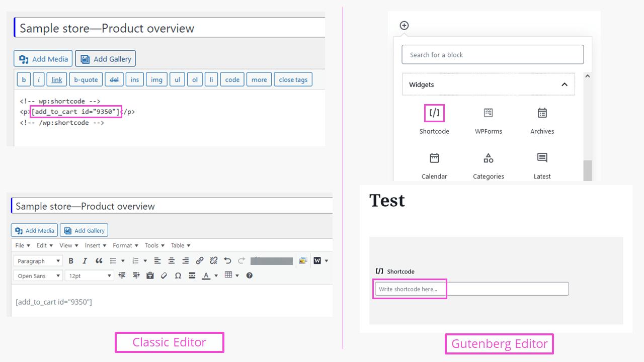
Task: Open the block inserter plus icon
Action: coord(404,25)
